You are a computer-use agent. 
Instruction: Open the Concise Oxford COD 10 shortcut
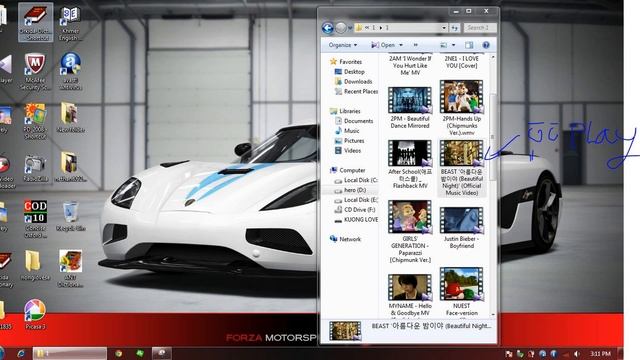(36, 218)
